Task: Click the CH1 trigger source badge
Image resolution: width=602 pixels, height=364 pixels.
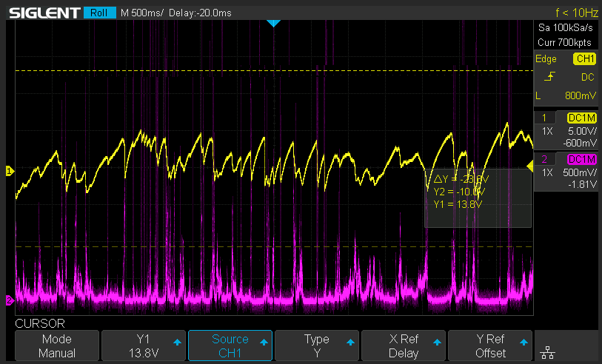Action: [x=585, y=58]
